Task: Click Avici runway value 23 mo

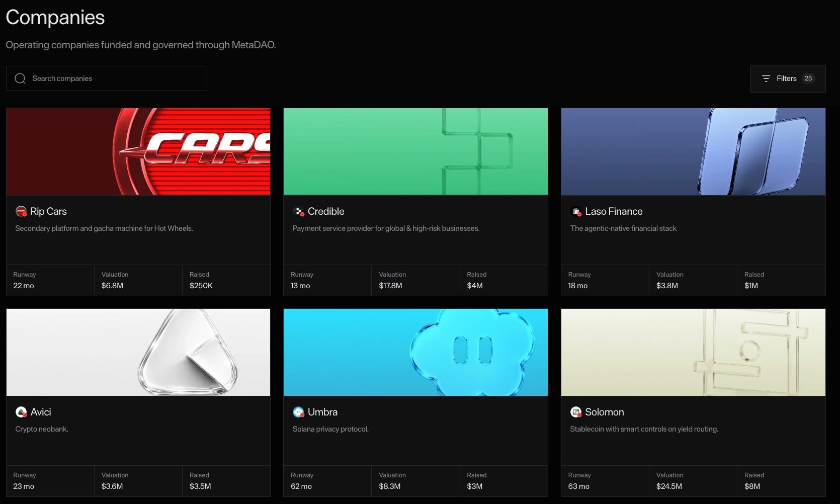Action: (x=24, y=486)
